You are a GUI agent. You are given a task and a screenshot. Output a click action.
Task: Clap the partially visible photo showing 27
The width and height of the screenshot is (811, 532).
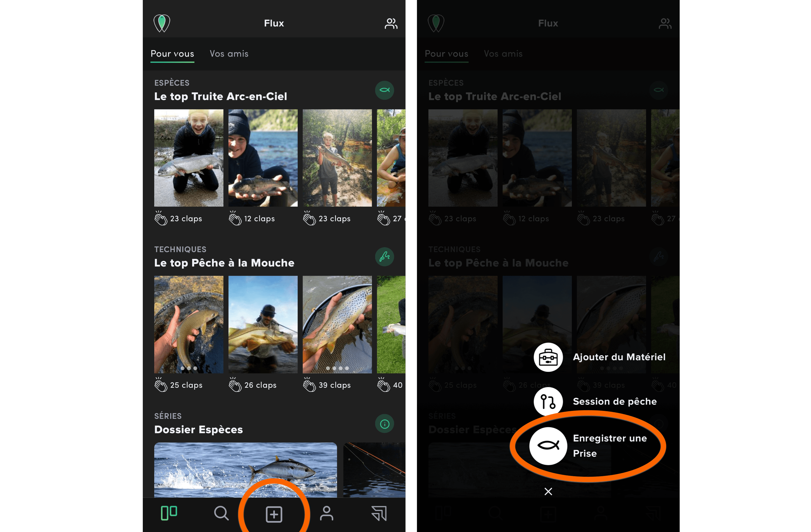pyautogui.click(x=384, y=218)
